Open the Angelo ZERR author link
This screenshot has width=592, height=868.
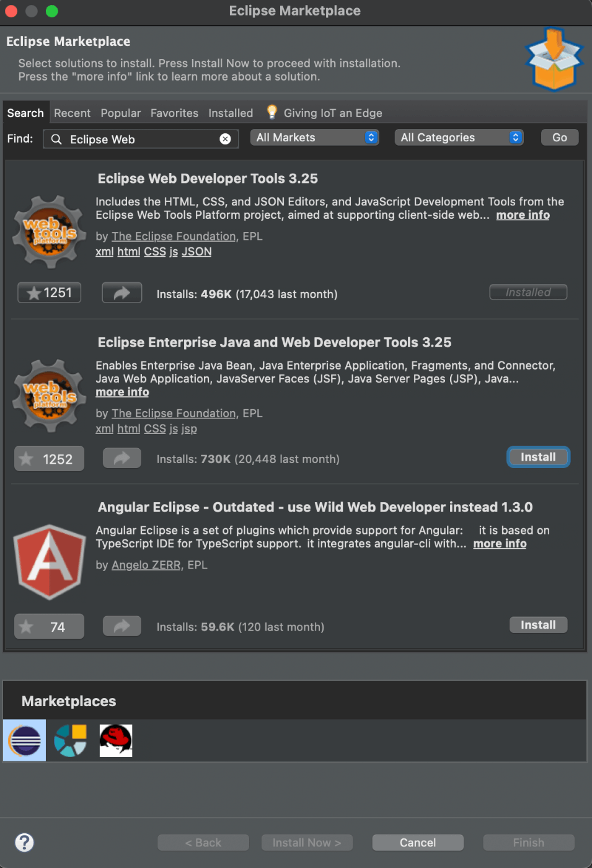146,565
